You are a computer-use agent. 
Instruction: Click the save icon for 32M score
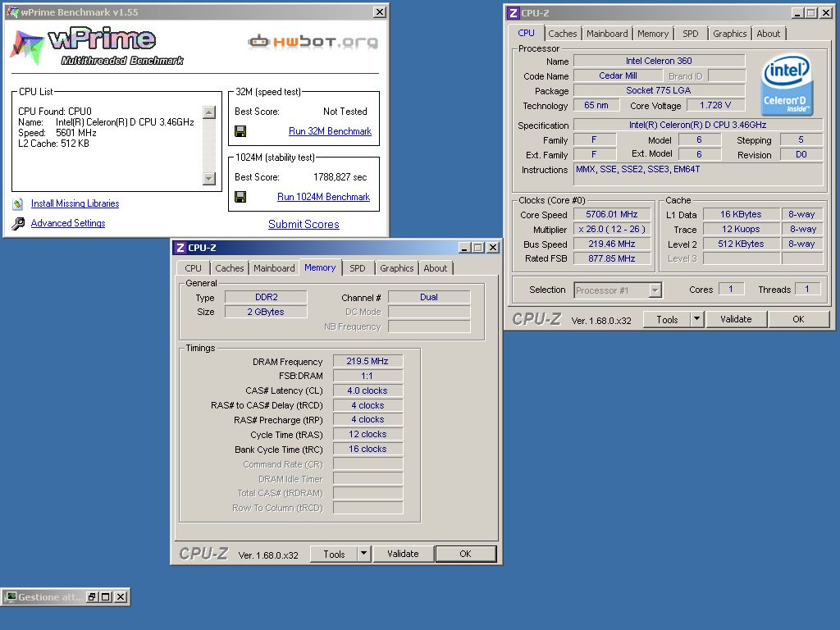point(240,131)
